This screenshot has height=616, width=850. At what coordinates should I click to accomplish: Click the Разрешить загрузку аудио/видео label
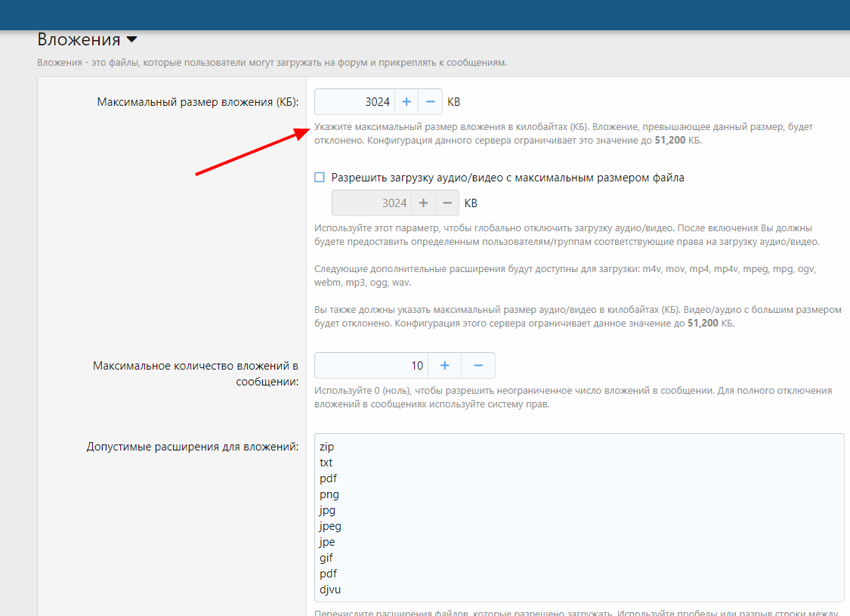[x=508, y=178]
